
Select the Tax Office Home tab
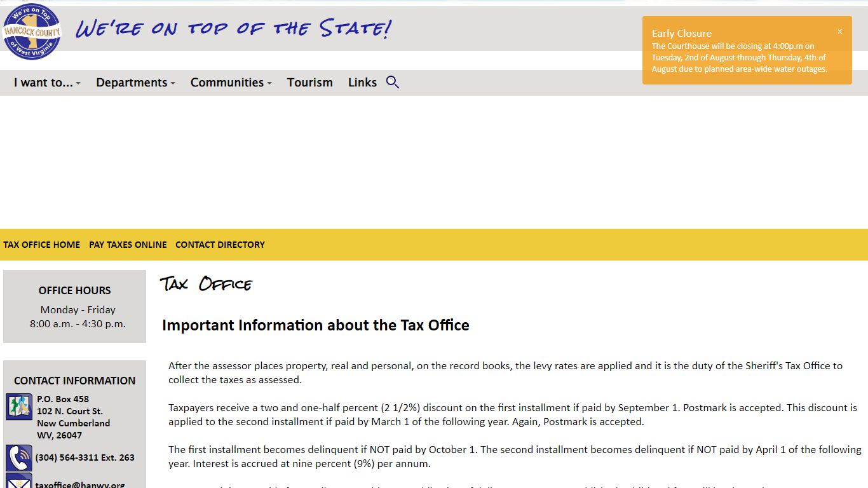42,245
